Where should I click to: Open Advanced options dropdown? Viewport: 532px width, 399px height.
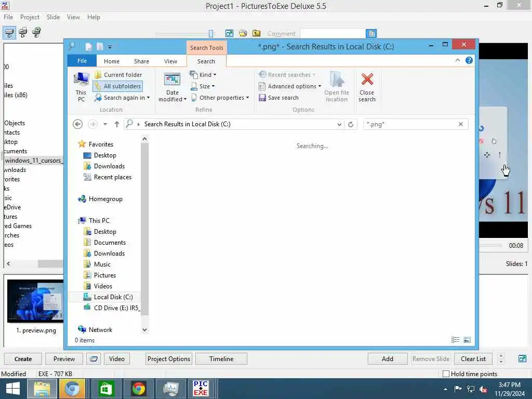point(290,86)
